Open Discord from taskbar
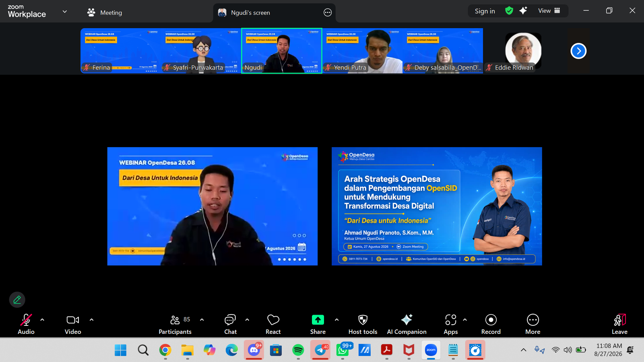This screenshot has width=644, height=362. [x=254, y=350]
